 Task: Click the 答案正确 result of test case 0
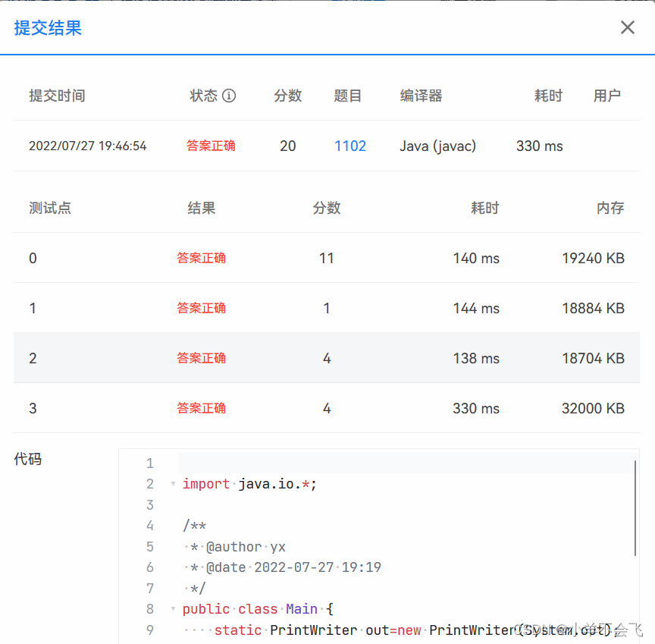201,258
